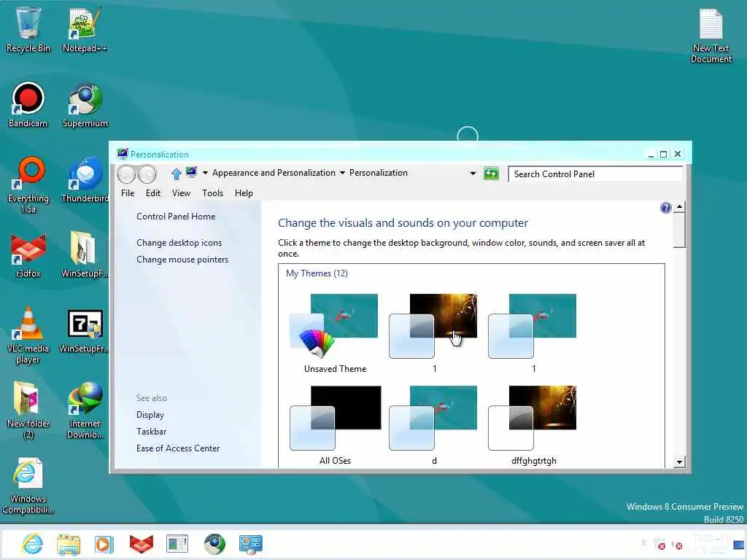The image size is (747, 560).
Task: Open Internet Explorer from the taskbar
Action: click(33, 544)
